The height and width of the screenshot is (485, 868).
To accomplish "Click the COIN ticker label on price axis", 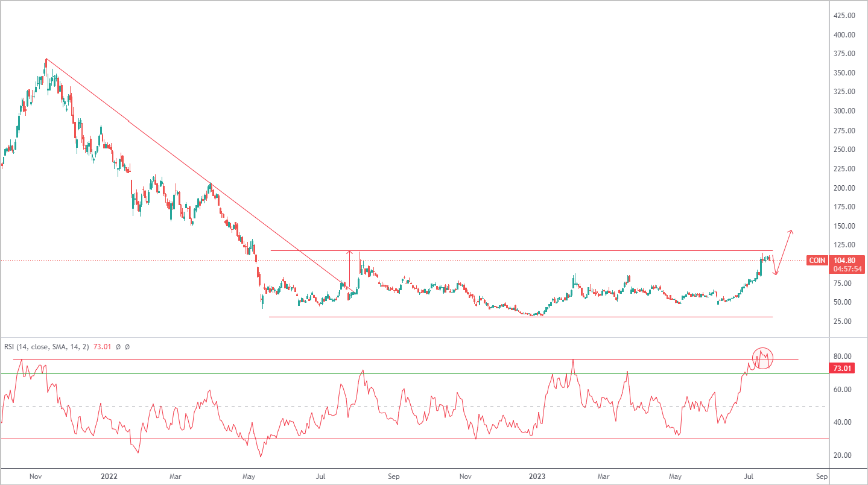I will click(817, 261).
